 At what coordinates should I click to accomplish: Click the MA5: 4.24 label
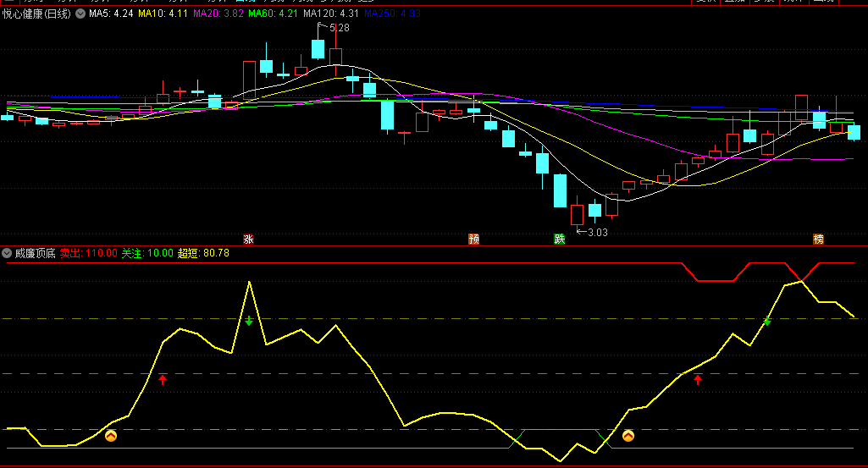coord(111,14)
